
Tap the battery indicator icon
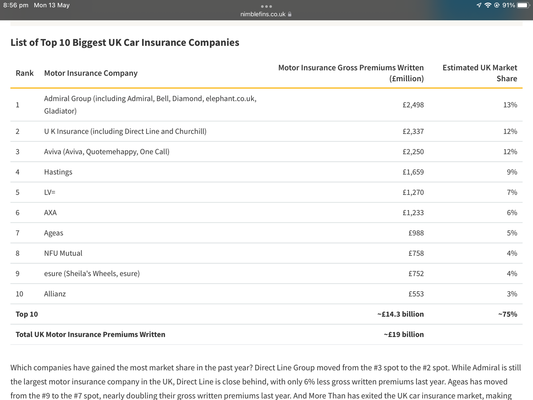point(524,5)
